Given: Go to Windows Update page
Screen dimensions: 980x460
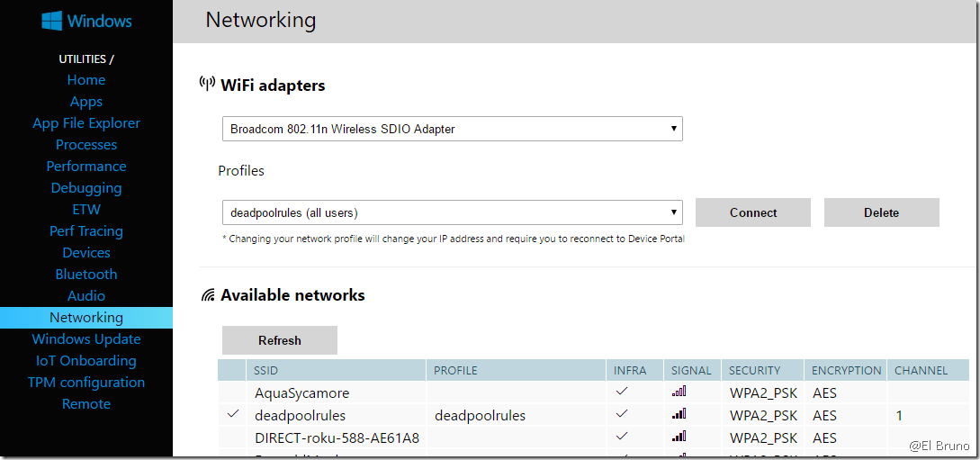Looking at the screenshot, I should pyautogui.click(x=86, y=339).
